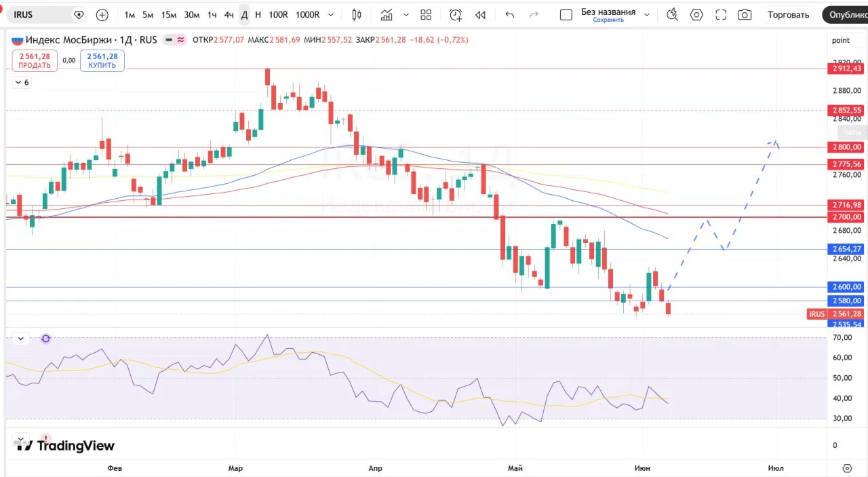Screen dimensions: 868x477
Task: Select the 4ч timeframe
Action: click(229, 14)
